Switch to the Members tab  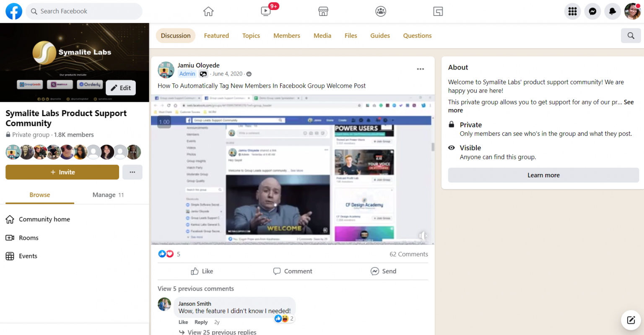coord(286,36)
